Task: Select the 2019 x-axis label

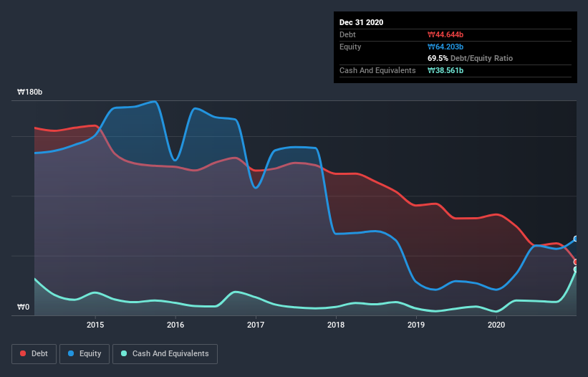Action: (416, 325)
